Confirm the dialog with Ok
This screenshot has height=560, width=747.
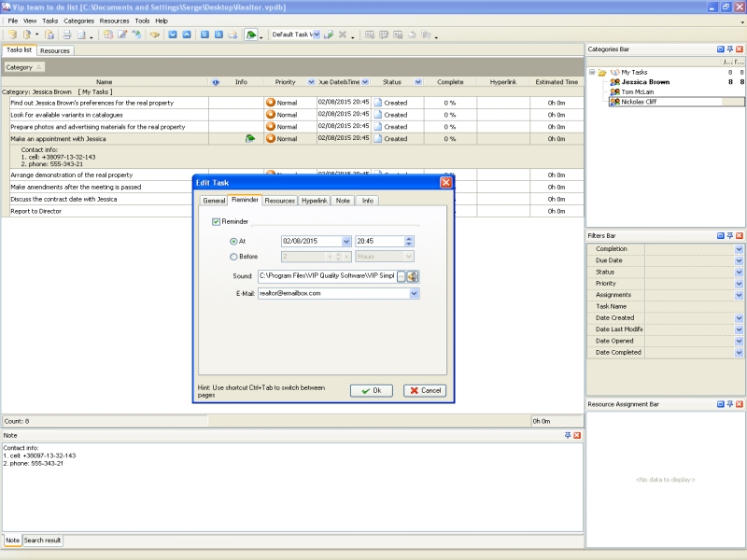tap(371, 390)
